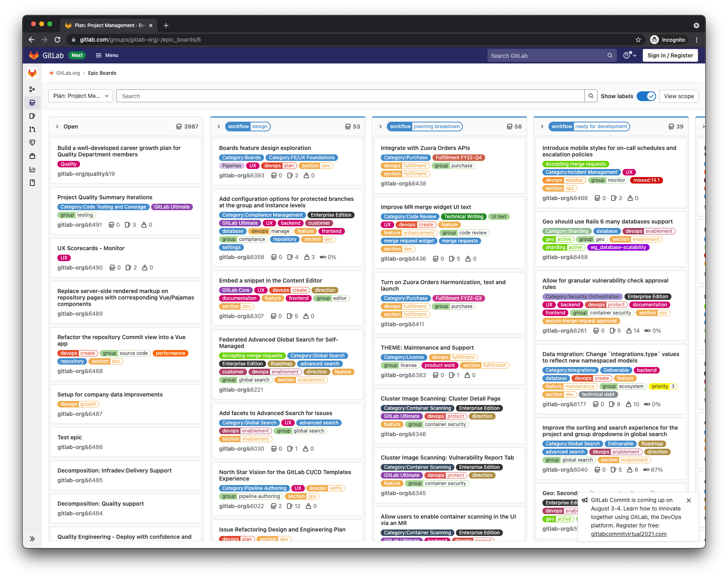Click the GitLab logo in the header
The width and height of the screenshot is (728, 578).
click(x=46, y=55)
